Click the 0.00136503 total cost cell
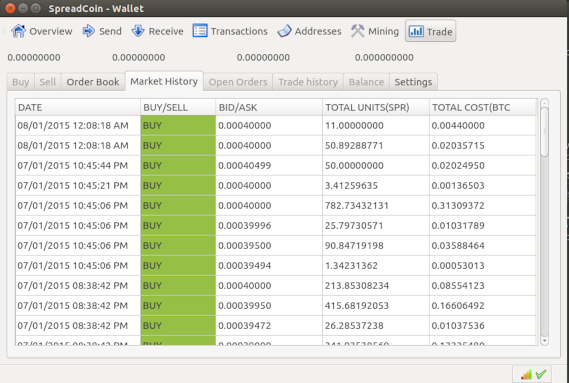Viewport: 569px width, 383px height. pyautogui.click(x=483, y=186)
